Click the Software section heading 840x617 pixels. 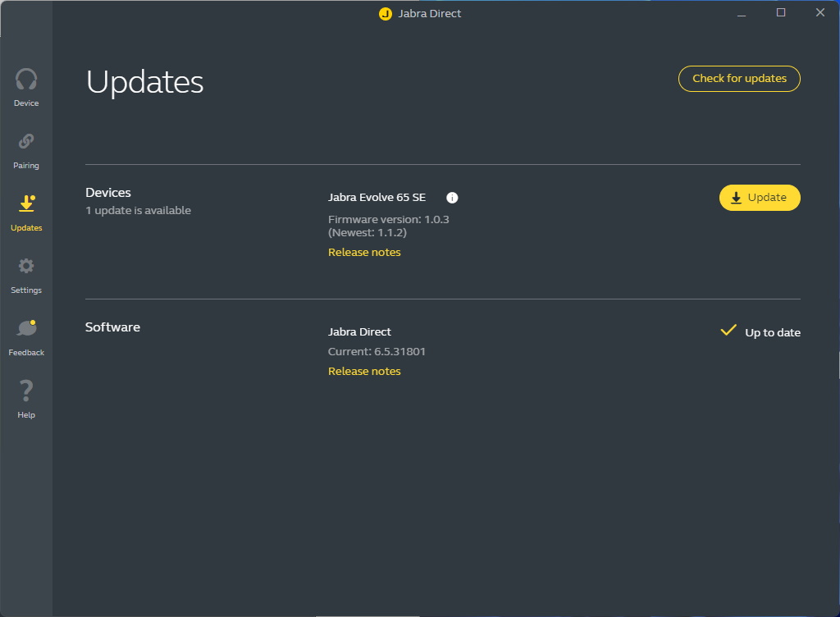point(112,327)
